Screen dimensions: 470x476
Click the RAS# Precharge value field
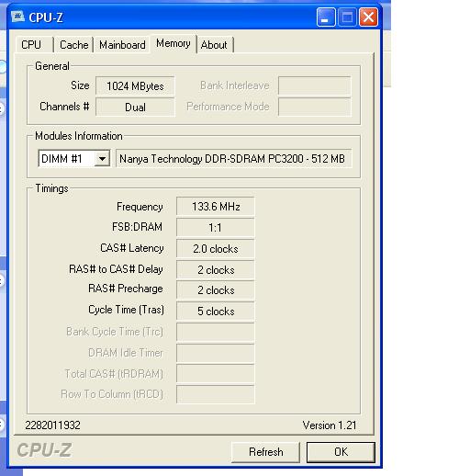[x=216, y=290]
